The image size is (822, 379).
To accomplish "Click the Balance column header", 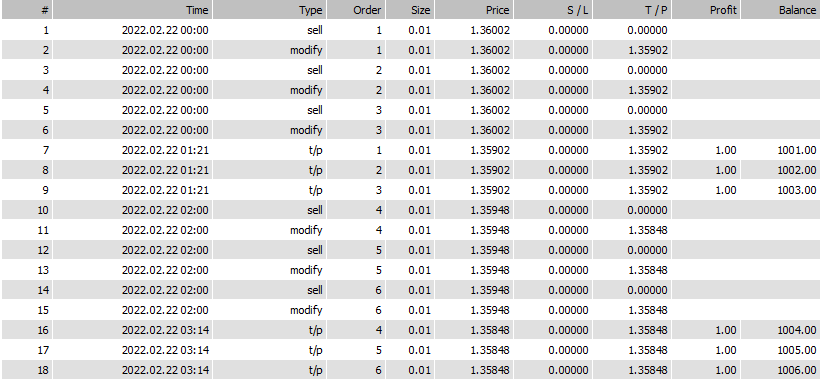I will tap(781, 9).
